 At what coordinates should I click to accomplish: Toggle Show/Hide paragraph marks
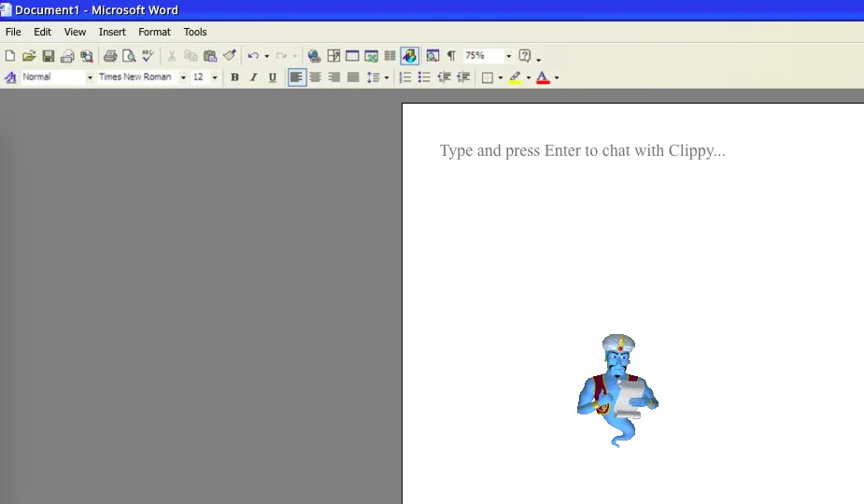[451, 56]
